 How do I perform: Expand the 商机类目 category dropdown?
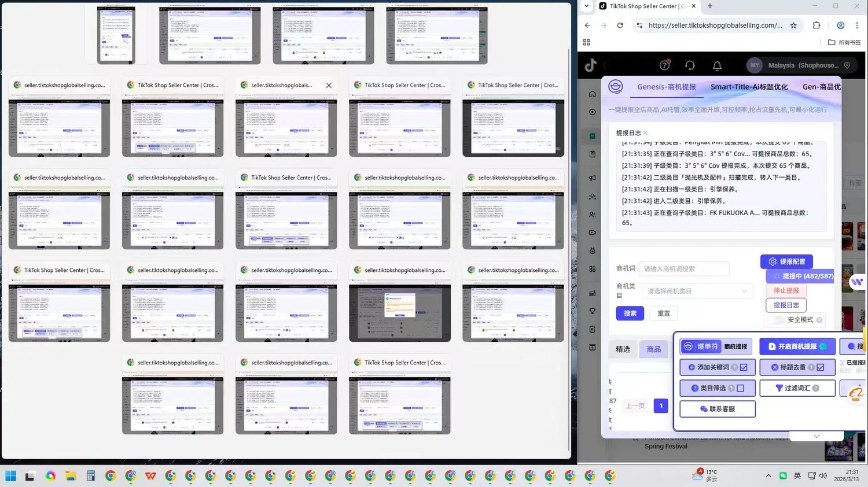point(697,291)
